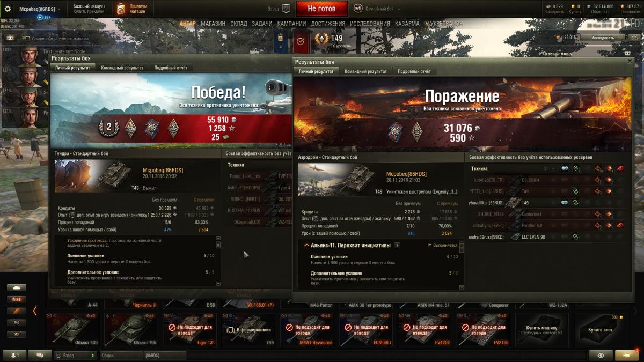Open the blue personal reserves banner
This screenshot has width=644, height=362.
pyautogui.click(x=280, y=41)
